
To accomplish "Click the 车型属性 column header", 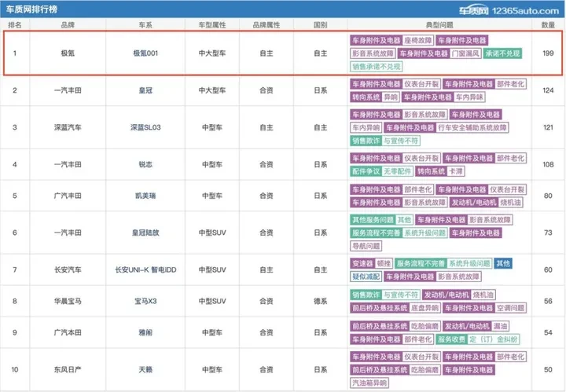I will coord(212,25).
